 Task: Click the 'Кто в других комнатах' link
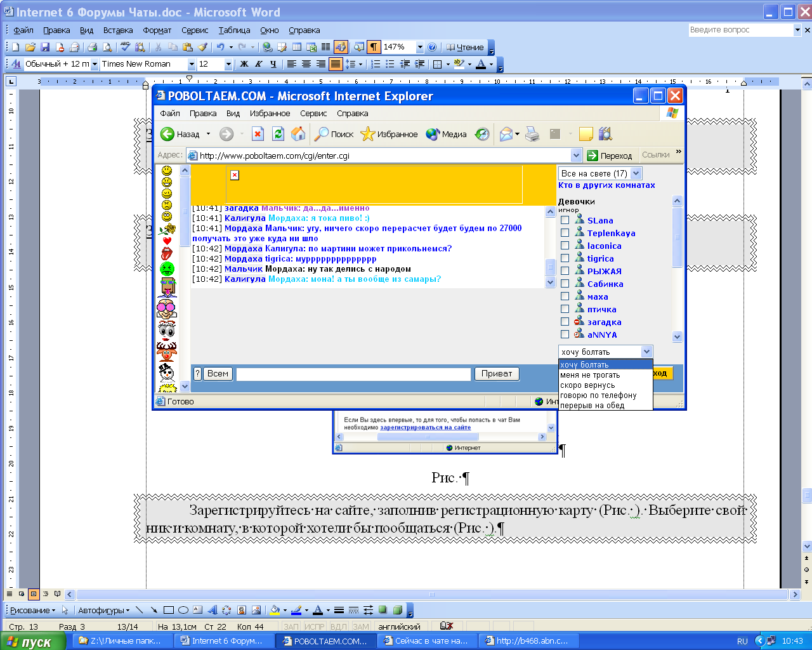click(606, 185)
